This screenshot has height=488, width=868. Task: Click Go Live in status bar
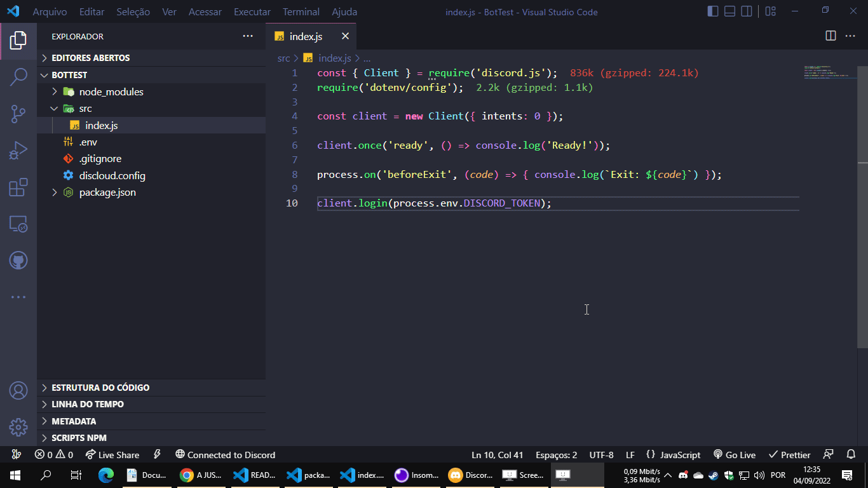click(735, 455)
